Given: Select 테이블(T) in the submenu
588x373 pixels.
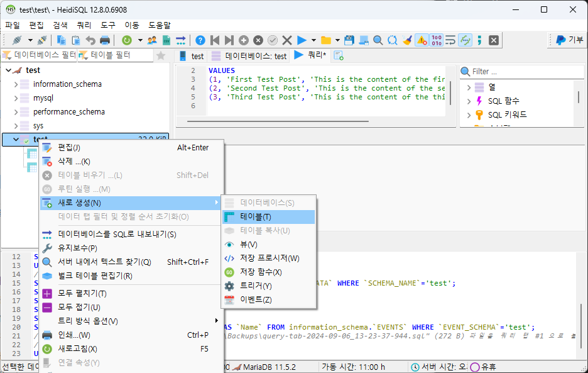Looking at the screenshot, I should (x=268, y=217).
